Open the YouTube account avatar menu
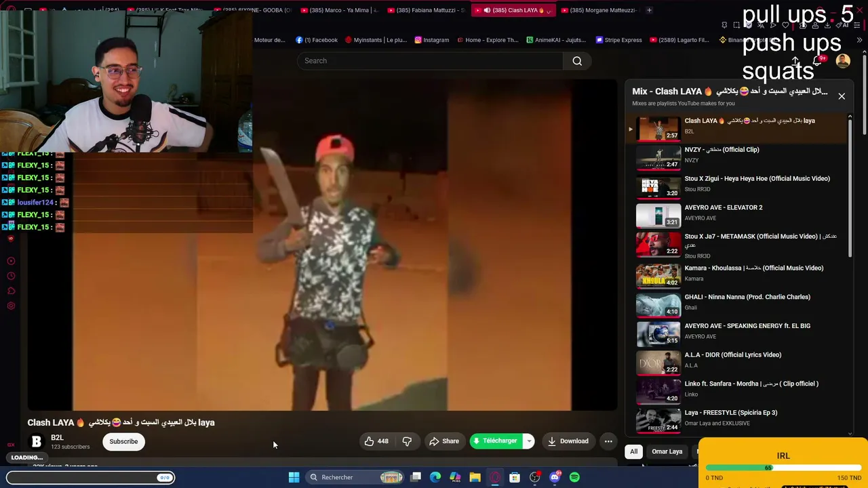Screen dimensions: 868x488 coord(843,61)
